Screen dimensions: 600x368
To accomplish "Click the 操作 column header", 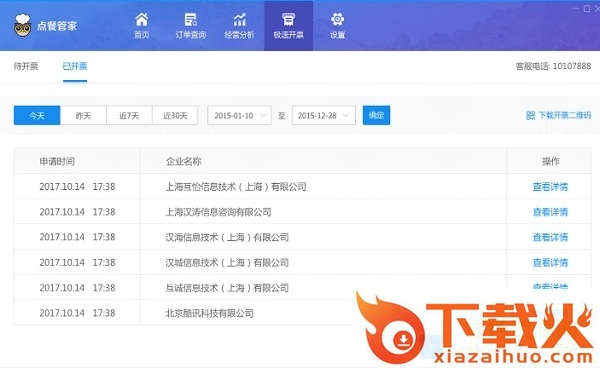I will pyautogui.click(x=551, y=161).
